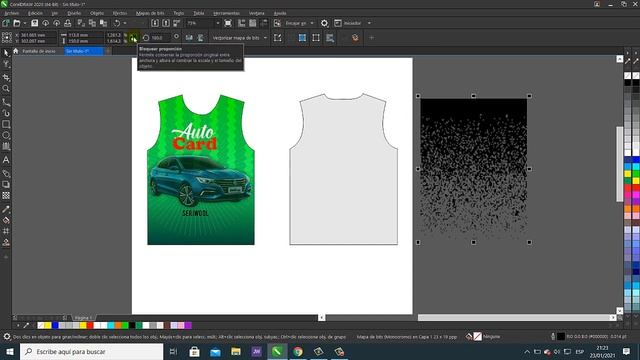Select the 'Página 1' page tab
Screen dimensions: 640x360
(83, 318)
